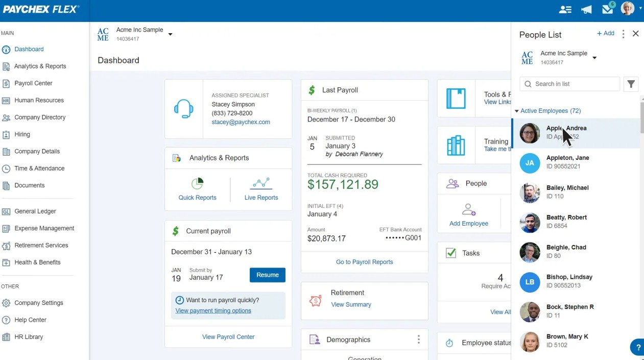This screenshot has width=644, height=360.
Task: Click the assigned specialist headset icon
Action: click(184, 108)
